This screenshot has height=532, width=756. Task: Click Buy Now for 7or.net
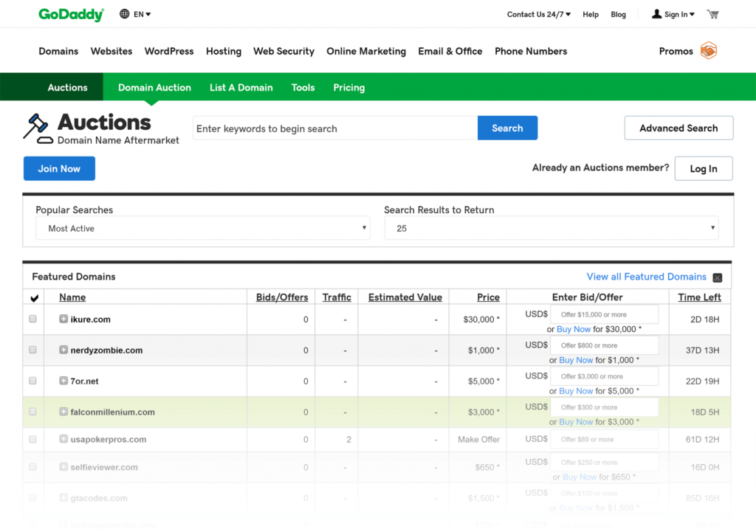576,391
